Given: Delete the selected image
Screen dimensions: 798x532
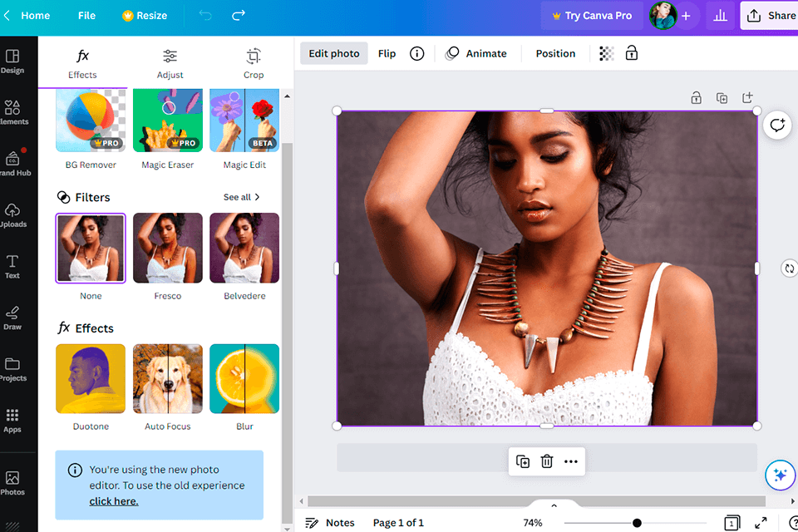Looking at the screenshot, I should tap(547, 461).
